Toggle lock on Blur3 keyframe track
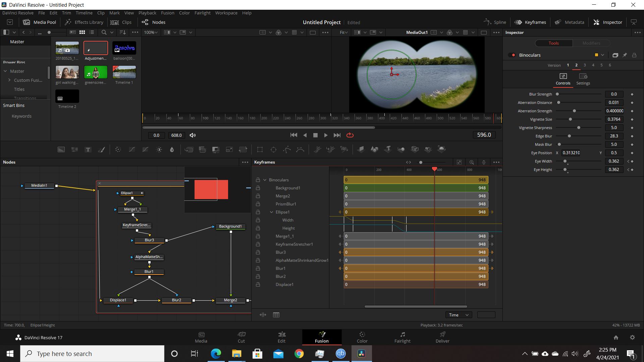Image resolution: width=644 pixels, height=362 pixels. point(258,252)
